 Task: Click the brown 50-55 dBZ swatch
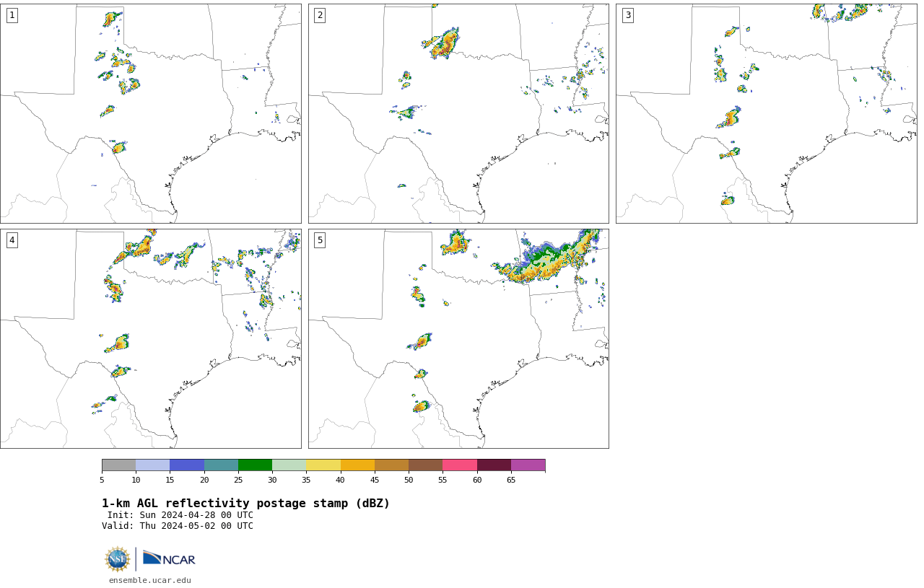[x=426, y=465]
